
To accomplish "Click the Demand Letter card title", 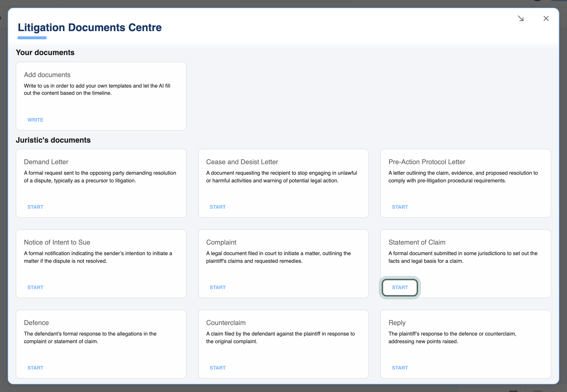I will [x=46, y=162].
